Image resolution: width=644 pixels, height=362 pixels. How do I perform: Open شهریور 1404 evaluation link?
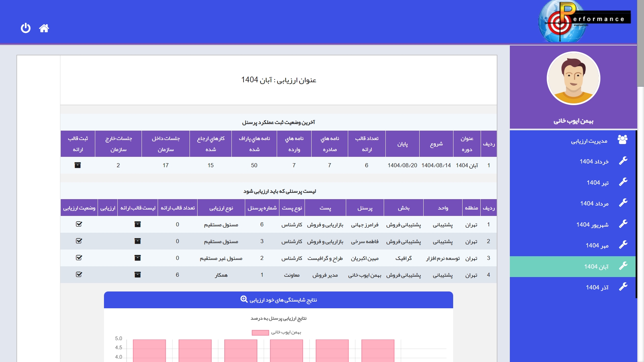coord(592,225)
